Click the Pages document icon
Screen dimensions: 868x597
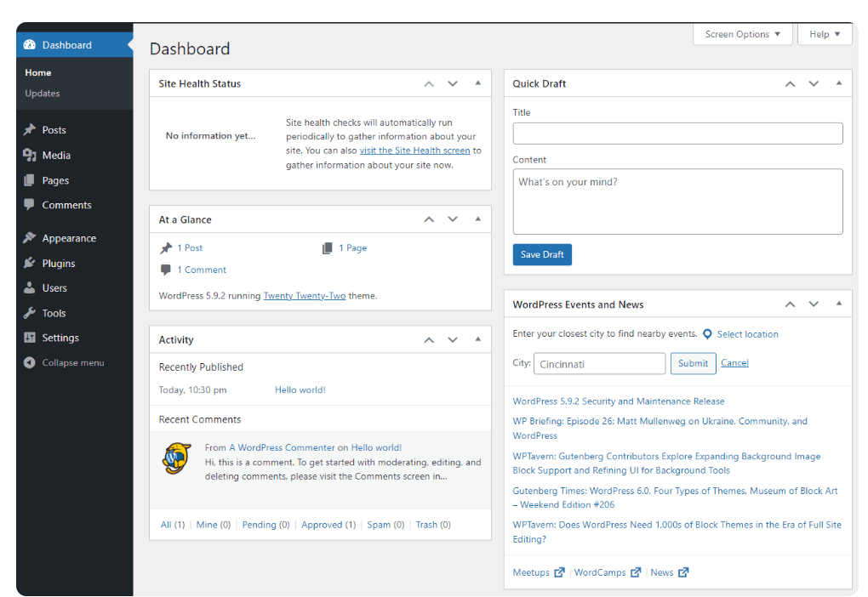point(29,180)
